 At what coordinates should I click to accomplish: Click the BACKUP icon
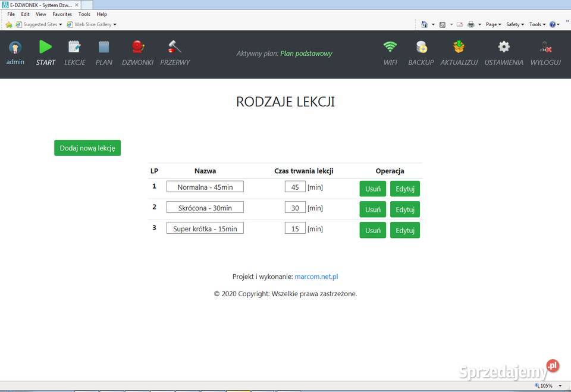tap(421, 47)
